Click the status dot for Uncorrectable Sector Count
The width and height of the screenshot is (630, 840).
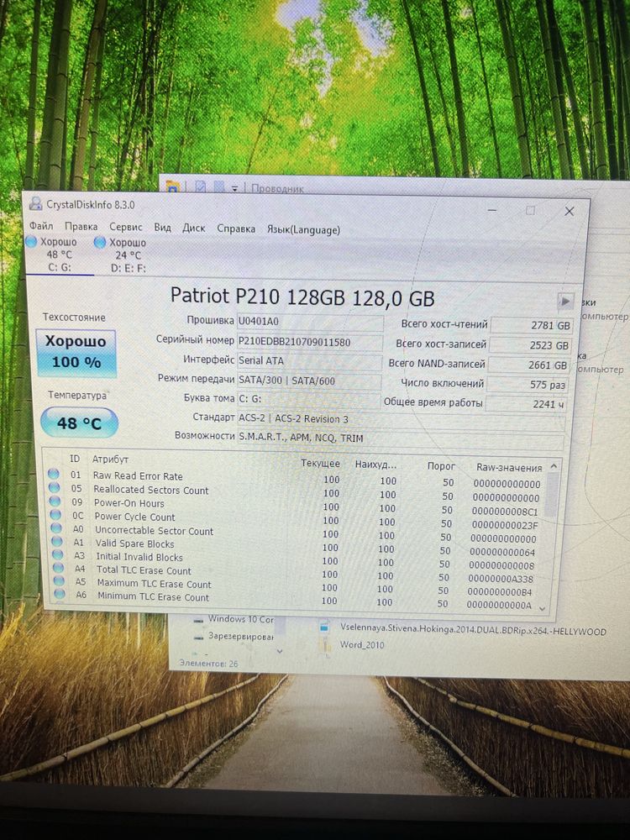tap(56, 528)
